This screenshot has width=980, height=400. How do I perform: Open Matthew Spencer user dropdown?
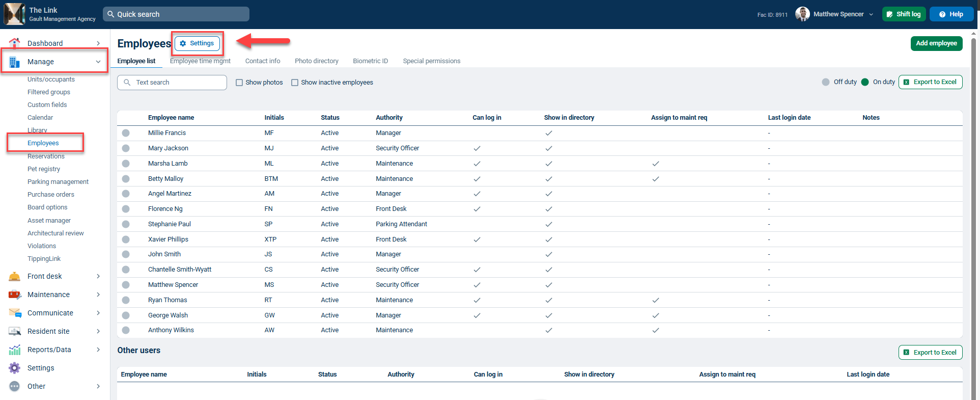tap(871, 14)
